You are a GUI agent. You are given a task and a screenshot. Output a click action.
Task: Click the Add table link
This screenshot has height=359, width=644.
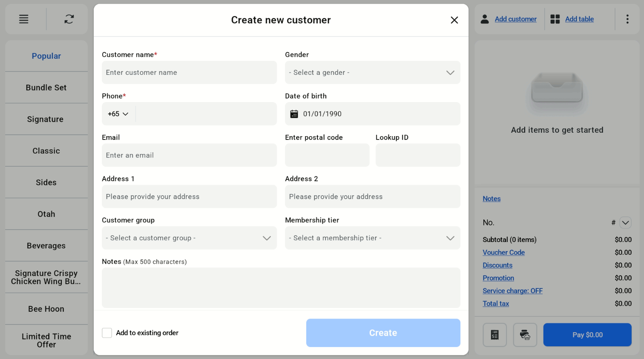tap(579, 19)
